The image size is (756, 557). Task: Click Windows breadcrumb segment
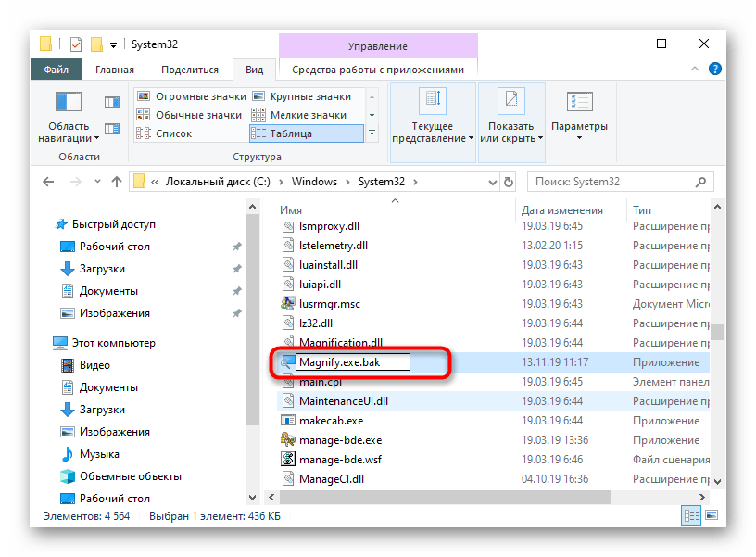click(314, 182)
